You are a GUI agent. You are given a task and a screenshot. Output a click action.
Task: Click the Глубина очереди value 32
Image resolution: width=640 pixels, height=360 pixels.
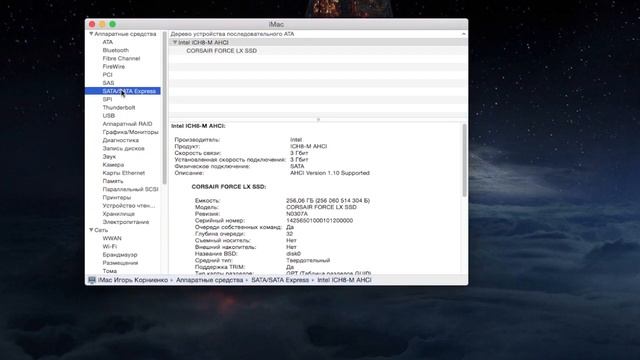[289, 234]
